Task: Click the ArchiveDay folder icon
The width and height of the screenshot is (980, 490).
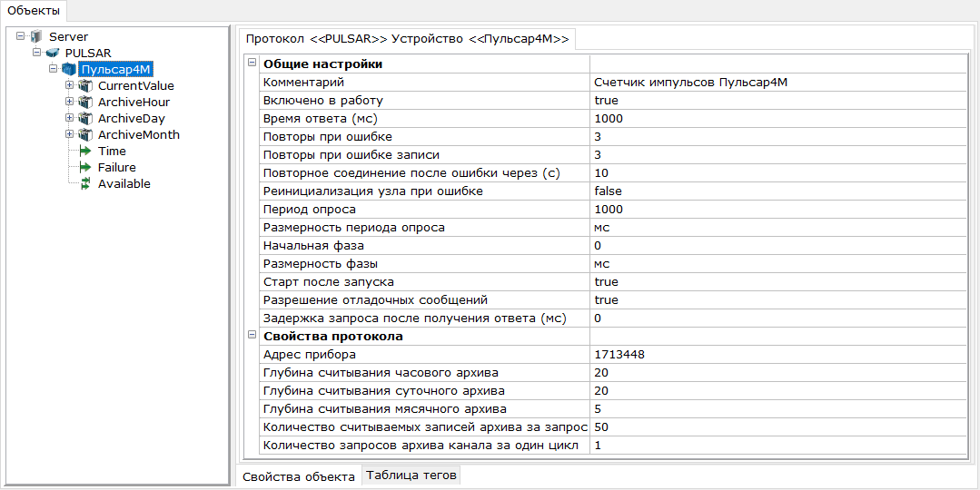Action: (85, 118)
